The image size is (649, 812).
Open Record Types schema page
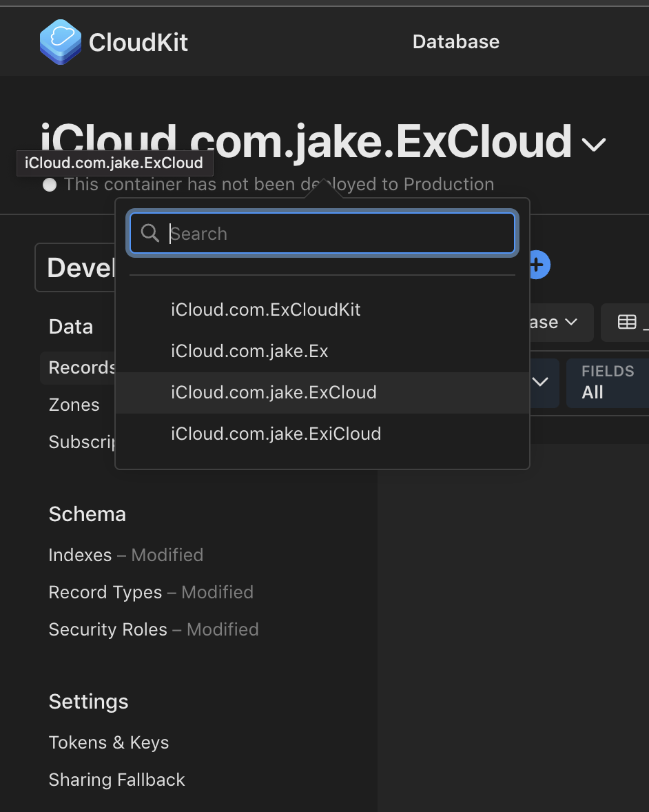151,592
